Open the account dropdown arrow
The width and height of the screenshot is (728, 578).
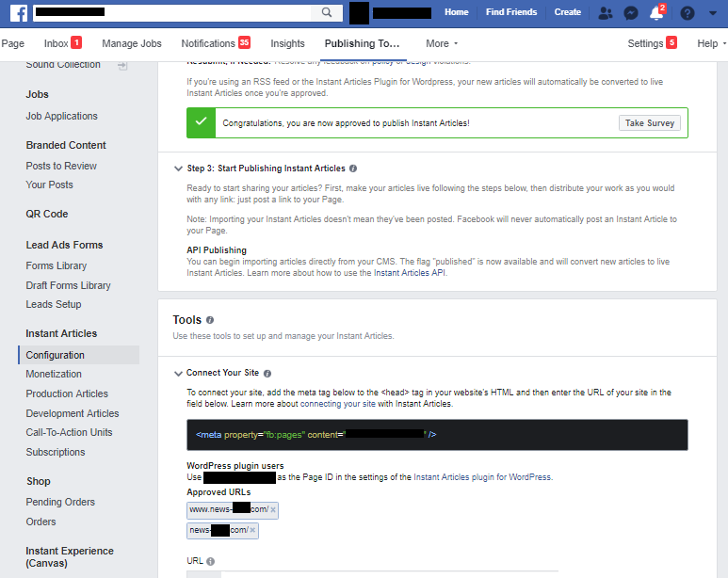(713, 13)
